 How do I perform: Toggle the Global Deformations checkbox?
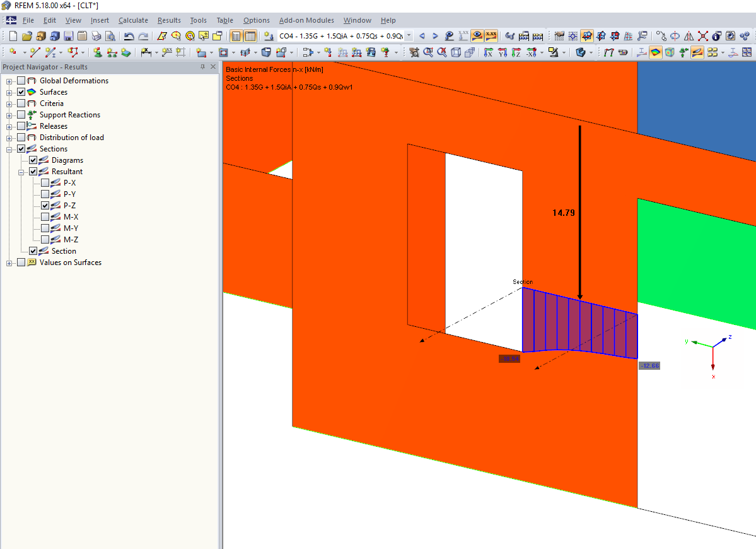(21, 81)
